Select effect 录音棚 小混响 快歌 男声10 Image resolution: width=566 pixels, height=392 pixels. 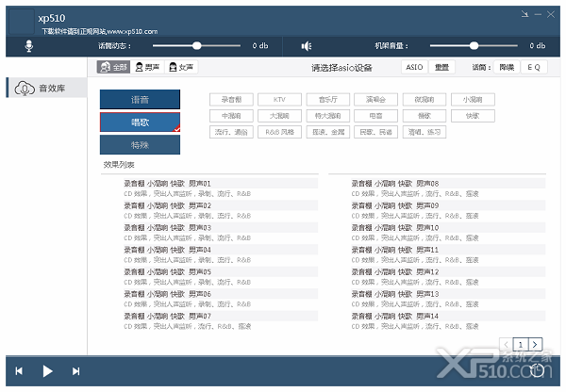click(x=448, y=227)
